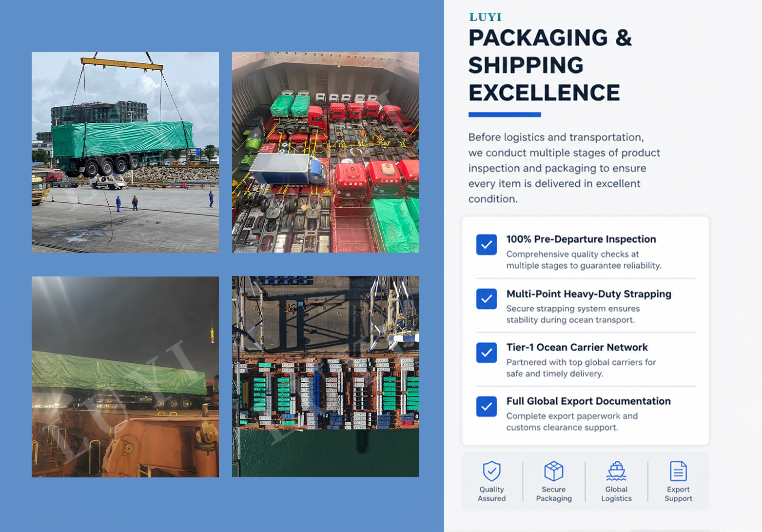
Task: Click the LUYI brand logo text
Action: tap(485, 18)
